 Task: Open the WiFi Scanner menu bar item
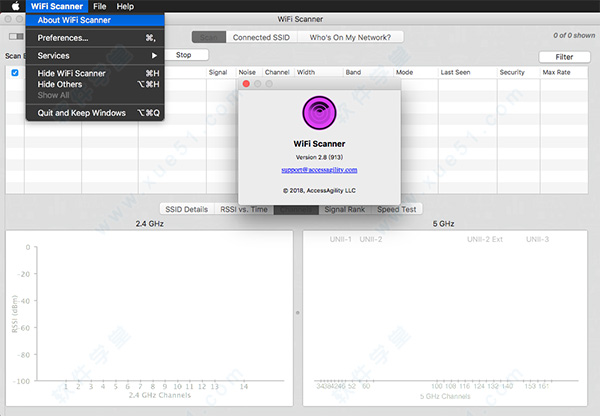coord(57,6)
